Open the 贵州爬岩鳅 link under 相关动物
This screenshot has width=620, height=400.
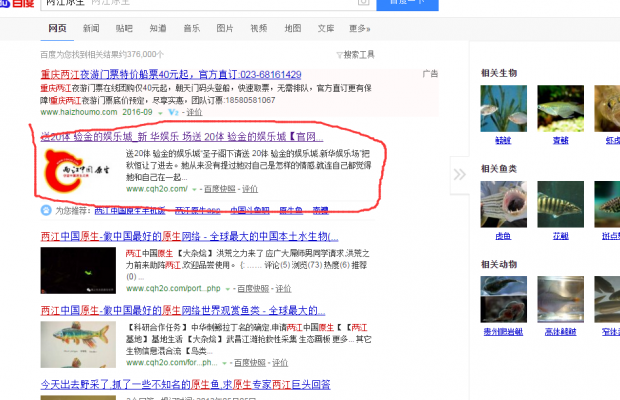503,332
